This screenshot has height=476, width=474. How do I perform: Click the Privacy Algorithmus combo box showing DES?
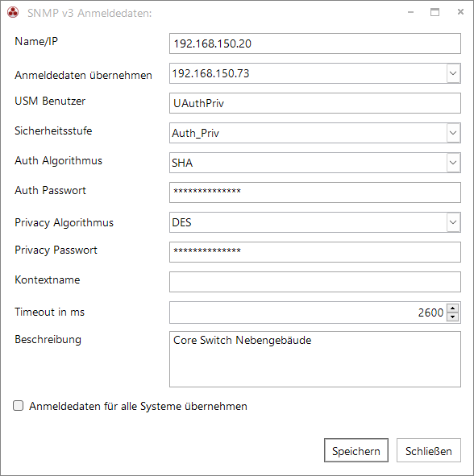pyautogui.click(x=314, y=222)
